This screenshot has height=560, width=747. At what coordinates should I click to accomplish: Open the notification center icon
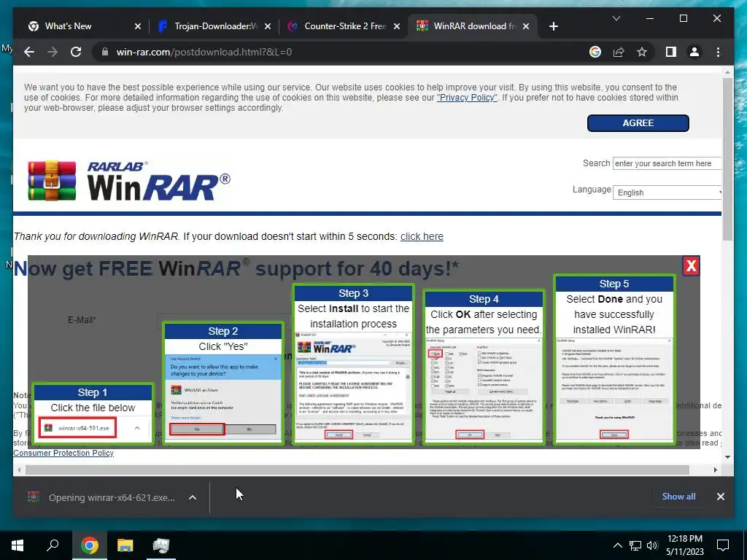tap(723, 545)
